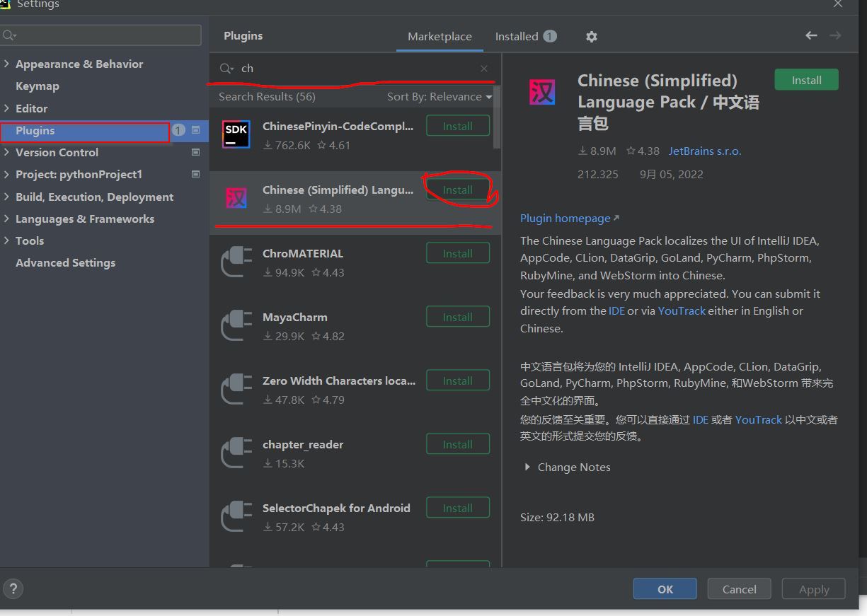Screen dimensions: 867x616
Task: Click the ChinesePinyin-CodeCompletion SDK plugin icon
Action: pyautogui.click(x=236, y=134)
